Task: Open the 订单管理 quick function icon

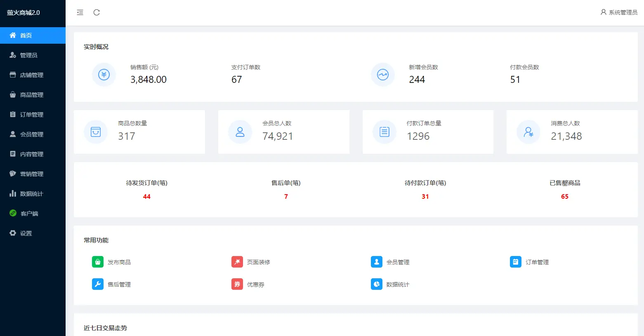Action: 515,262
